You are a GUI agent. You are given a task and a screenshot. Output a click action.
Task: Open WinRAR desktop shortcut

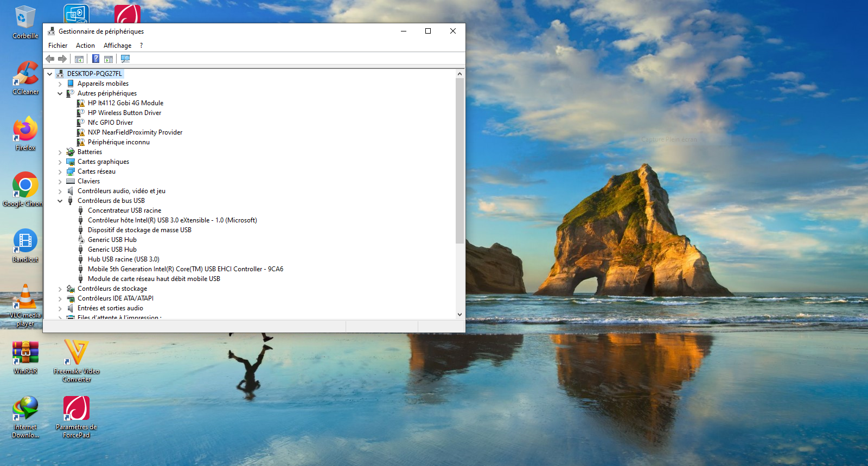click(x=25, y=358)
